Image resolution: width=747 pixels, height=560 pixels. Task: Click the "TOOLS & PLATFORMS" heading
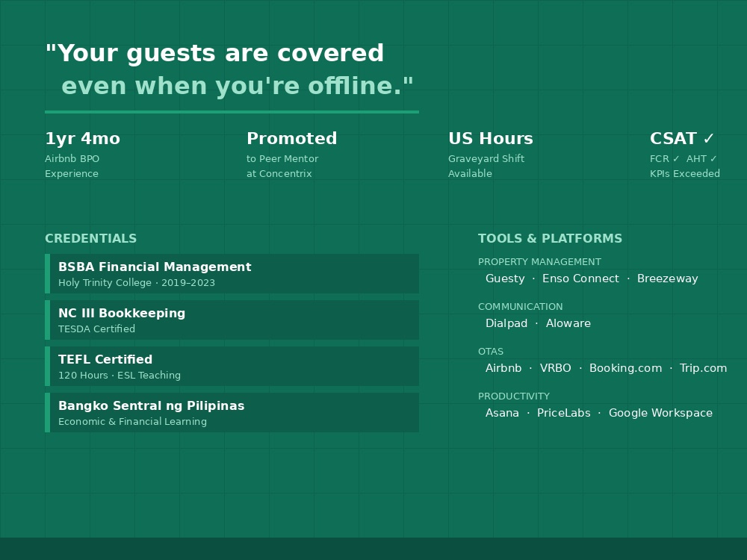coord(550,239)
